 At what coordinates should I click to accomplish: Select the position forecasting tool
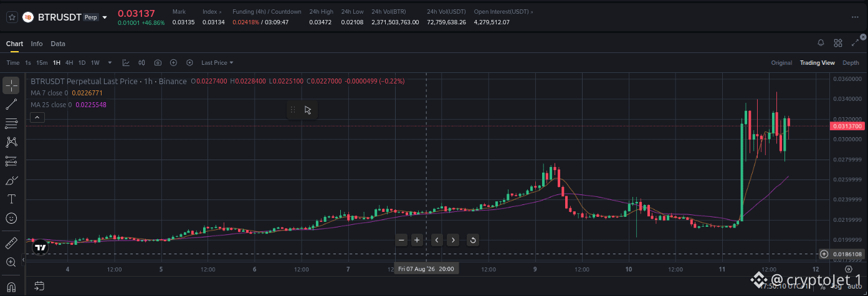11,161
